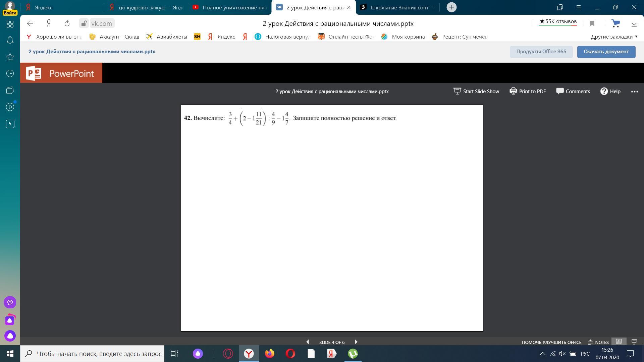Click the Продукты Office 365 button
The image size is (644, 362).
click(541, 52)
